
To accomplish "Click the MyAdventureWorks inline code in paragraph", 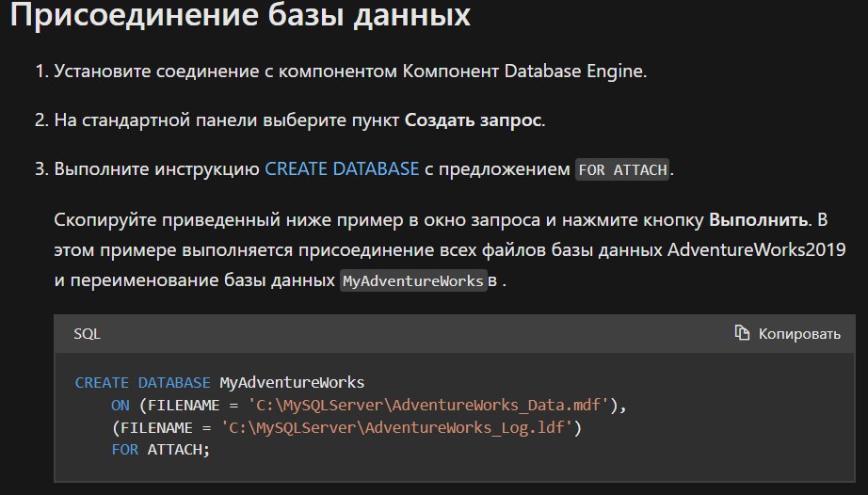I will (x=413, y=280).
